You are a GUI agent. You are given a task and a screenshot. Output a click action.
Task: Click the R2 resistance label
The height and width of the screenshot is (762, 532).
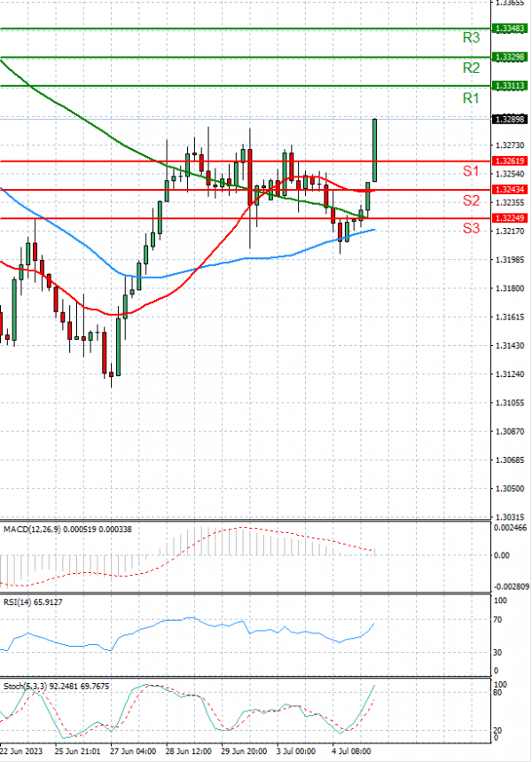pyautogui.click(x=471, y=67)
